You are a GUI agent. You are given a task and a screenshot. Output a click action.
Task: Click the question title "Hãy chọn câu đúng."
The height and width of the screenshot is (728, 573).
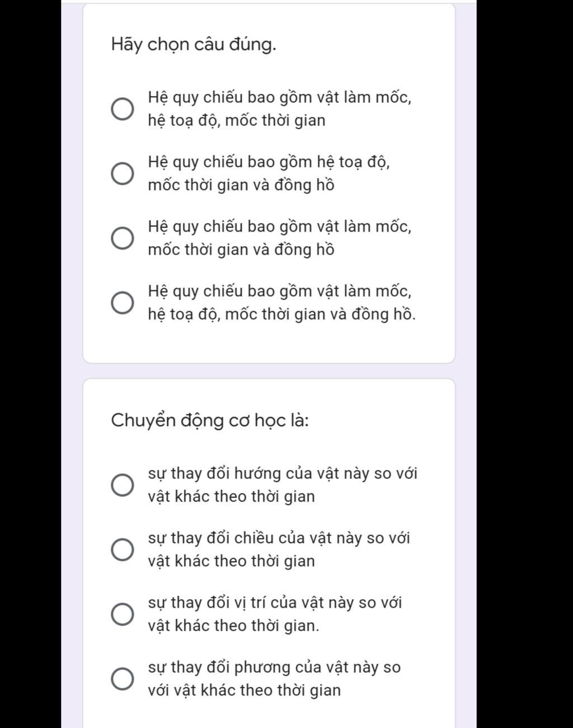(194, 44)
